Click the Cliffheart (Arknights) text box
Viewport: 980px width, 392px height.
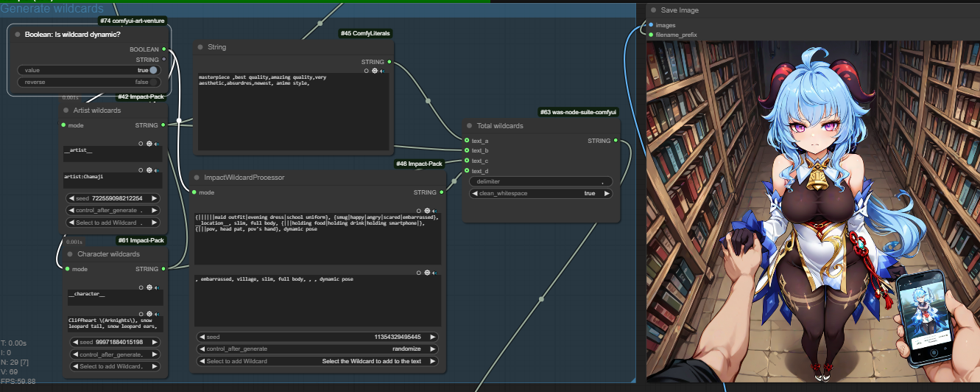[115, 324]
